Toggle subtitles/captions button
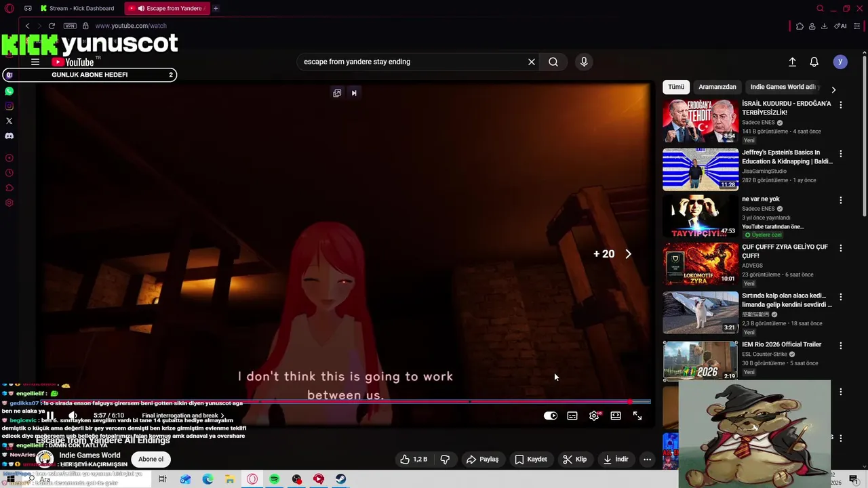This screenshot has height=488, width=868. pyautogui.click(x=572, y=415)
